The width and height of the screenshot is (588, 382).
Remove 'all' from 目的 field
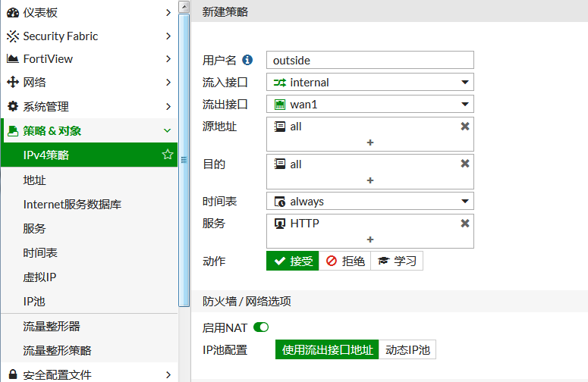click(465, 164)
